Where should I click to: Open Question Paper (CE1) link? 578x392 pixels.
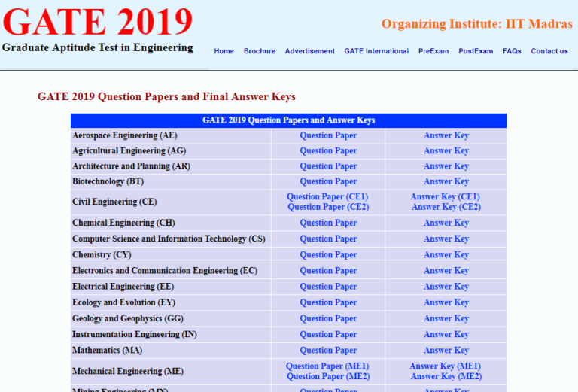click(x=327, y=196)
